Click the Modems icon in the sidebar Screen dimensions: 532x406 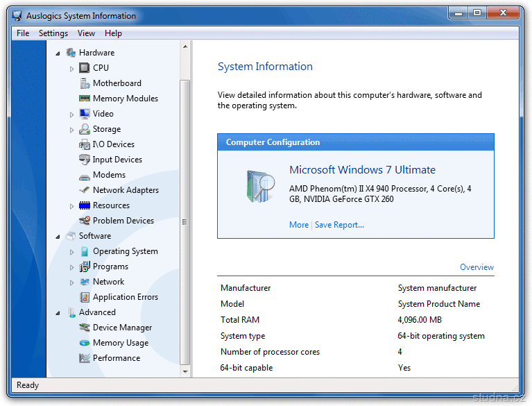coord(84,175)
